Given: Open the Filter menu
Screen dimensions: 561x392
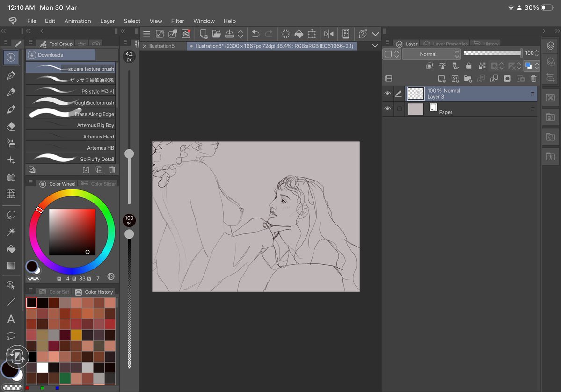Looking at the screenshot, I should [177, 21].
